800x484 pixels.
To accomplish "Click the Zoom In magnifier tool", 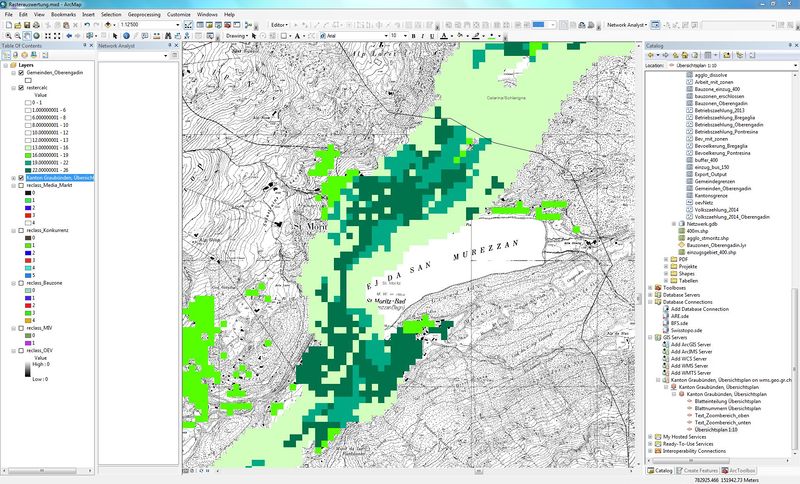I will tap(6, 35).
